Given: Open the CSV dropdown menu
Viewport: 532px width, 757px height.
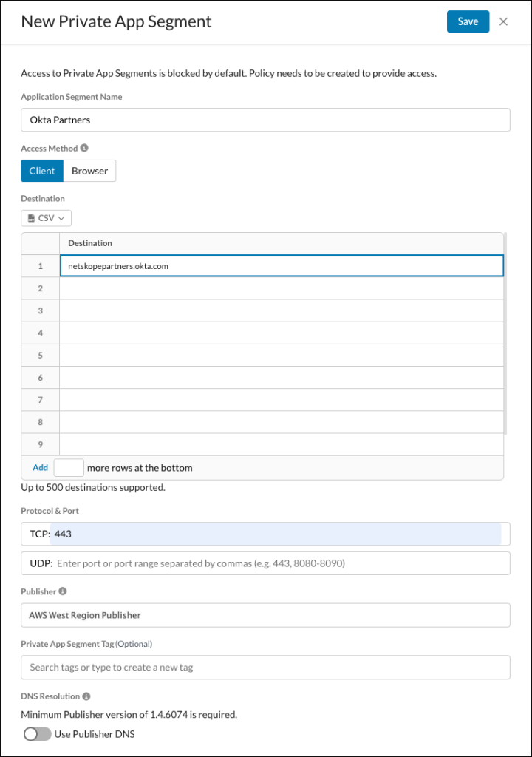Looking at the screenshot, I should (x=47, y=218).
